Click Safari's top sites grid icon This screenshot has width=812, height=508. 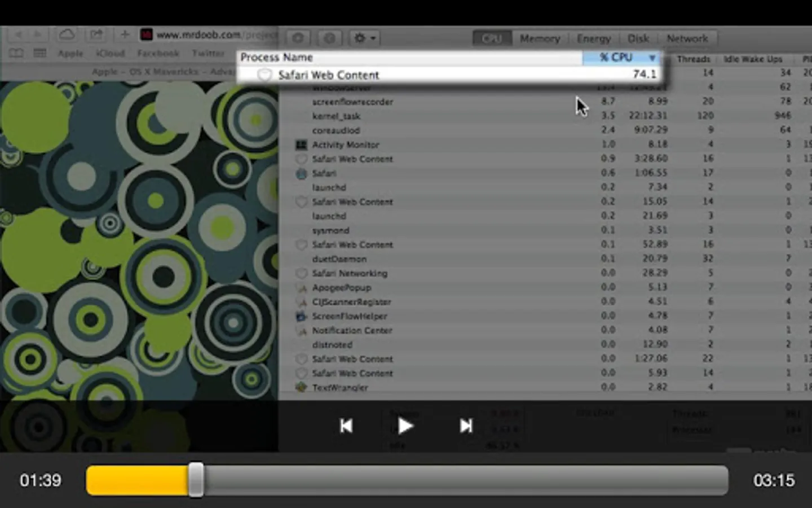(40, 53)
